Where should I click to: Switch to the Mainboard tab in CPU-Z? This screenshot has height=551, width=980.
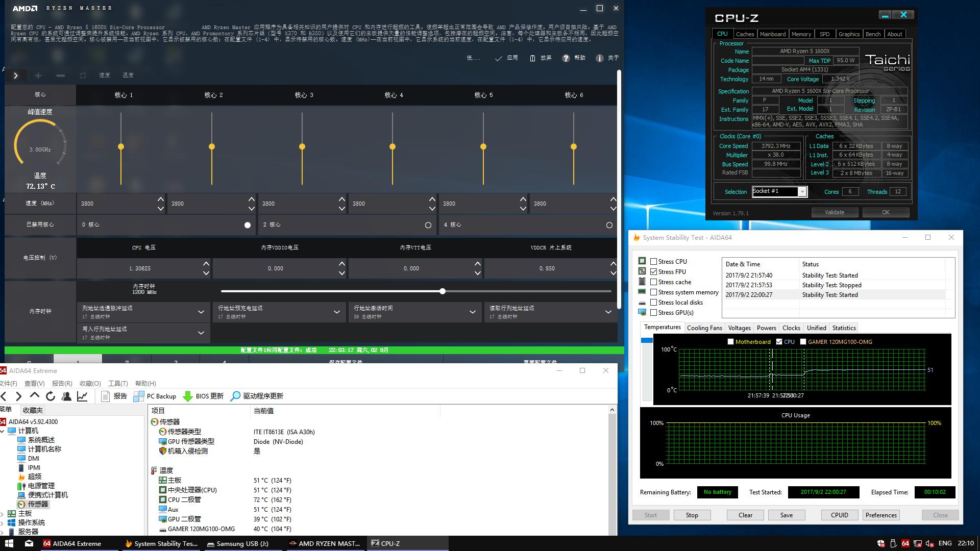(x=772, y=34)
